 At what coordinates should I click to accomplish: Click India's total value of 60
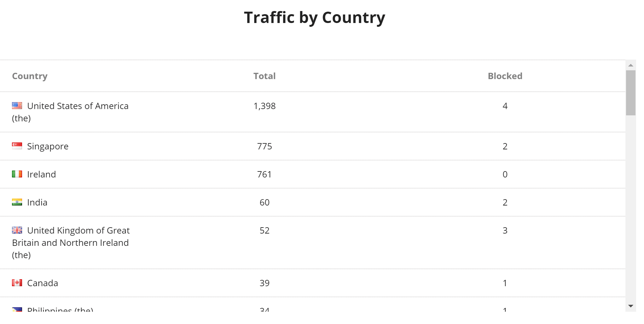[x=264, y=202]
